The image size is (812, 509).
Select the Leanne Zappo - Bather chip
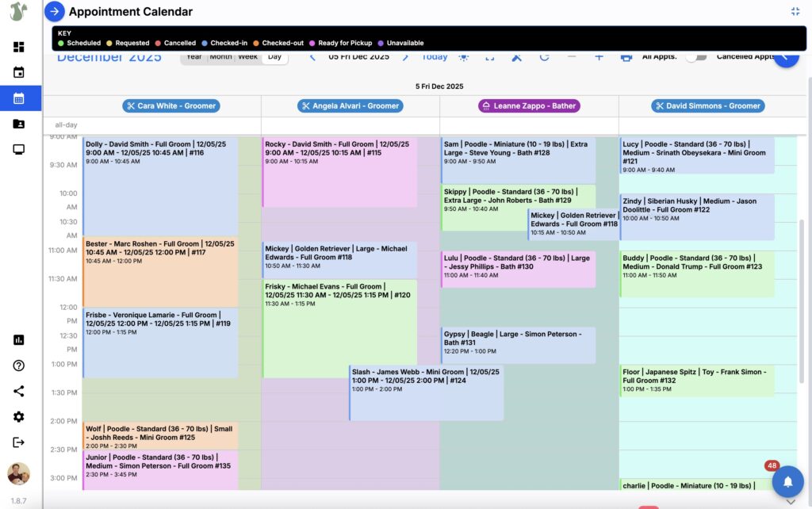pyautogui.click(x=529, y=105)
